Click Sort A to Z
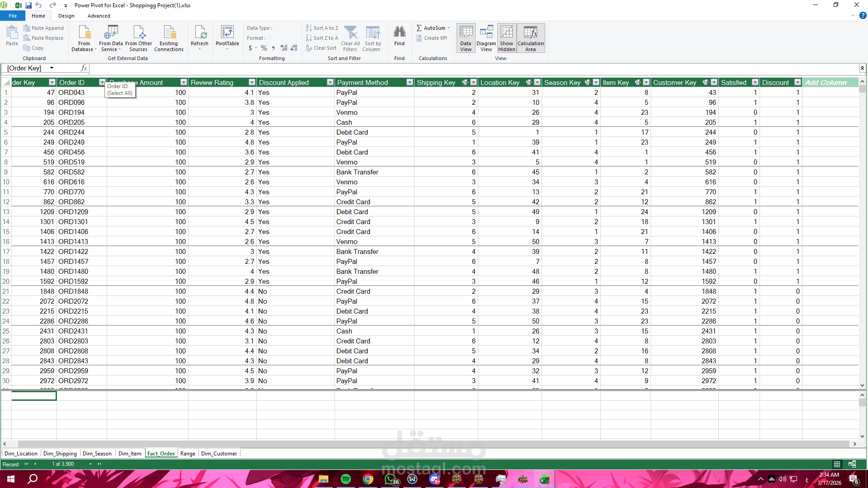 click(x=322, y=28)
